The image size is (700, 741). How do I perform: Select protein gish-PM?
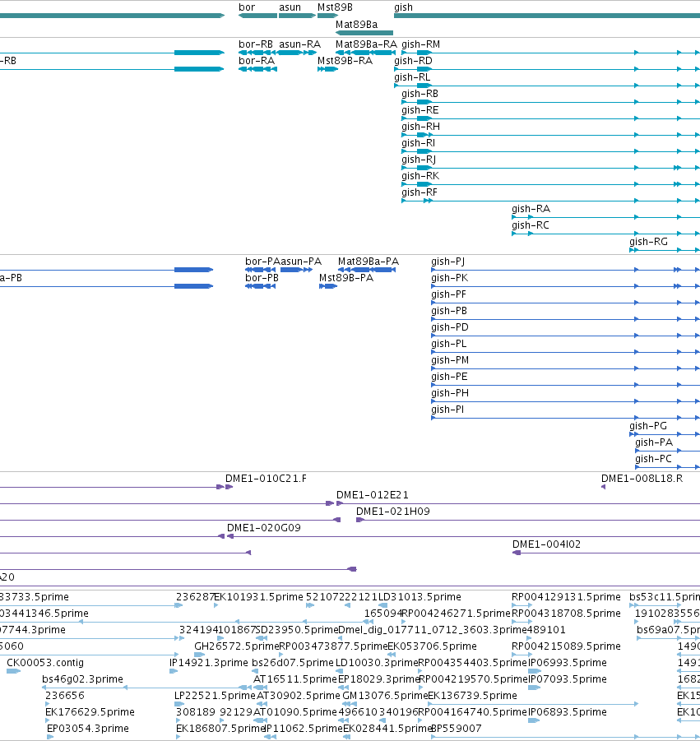click(450, 360)
